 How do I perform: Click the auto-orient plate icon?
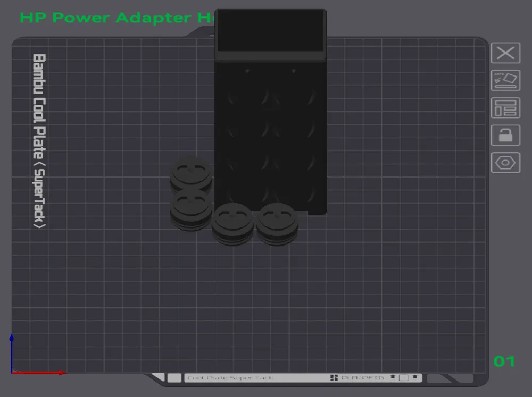pos(505,80)
